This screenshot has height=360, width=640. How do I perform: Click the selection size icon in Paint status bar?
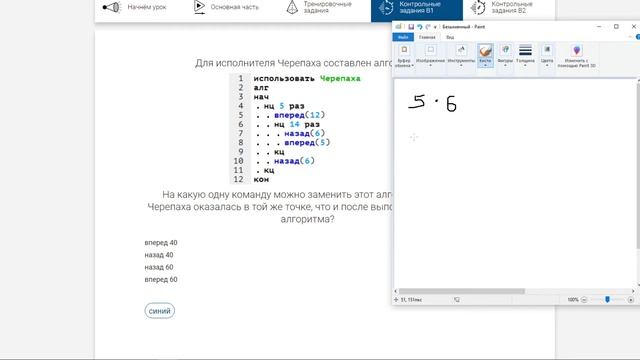457,300
